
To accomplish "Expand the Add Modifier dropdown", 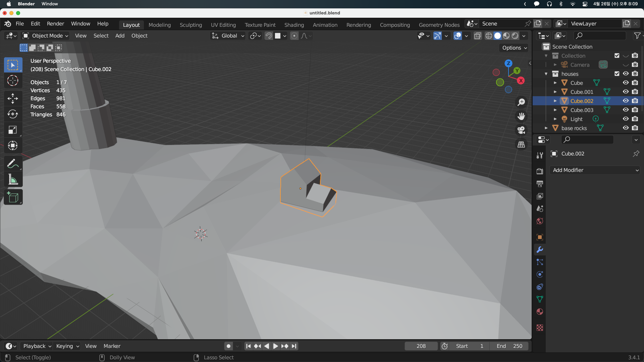I will (595, 170).
